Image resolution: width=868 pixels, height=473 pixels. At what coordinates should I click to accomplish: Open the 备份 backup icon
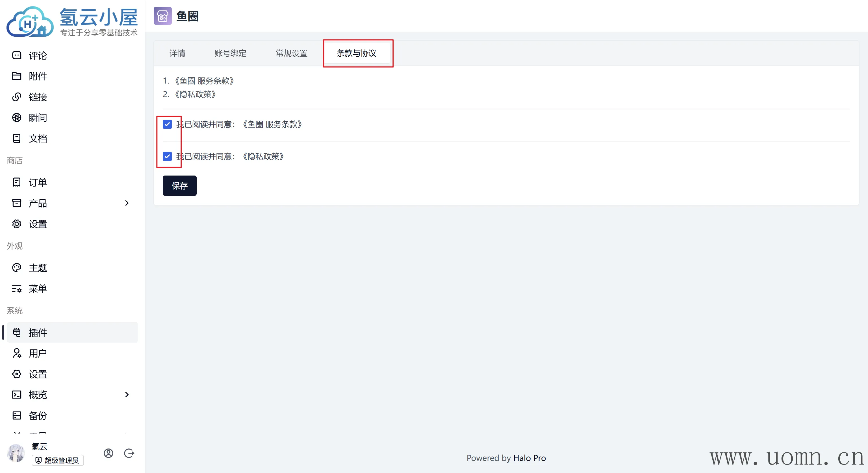pyautogui.click(x=16, y=415)
